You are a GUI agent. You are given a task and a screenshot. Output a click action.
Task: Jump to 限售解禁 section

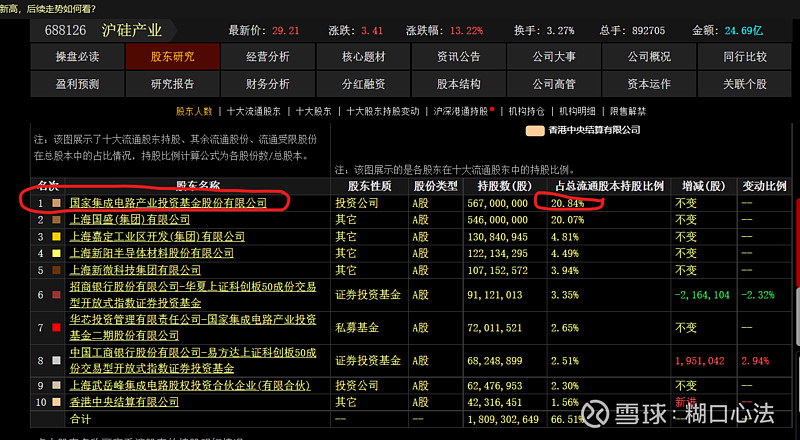coord(628,111)
